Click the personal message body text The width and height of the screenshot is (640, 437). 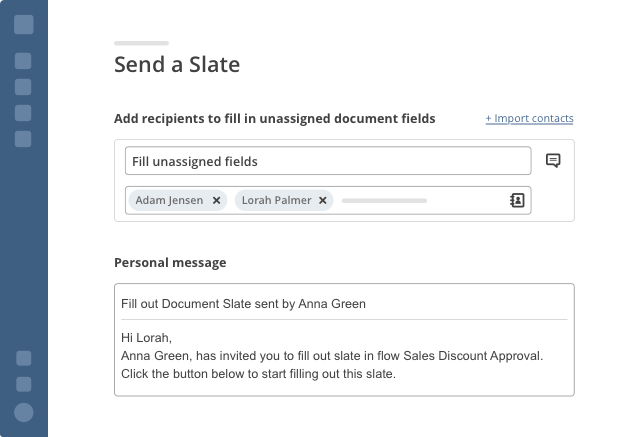click(332, 356)
